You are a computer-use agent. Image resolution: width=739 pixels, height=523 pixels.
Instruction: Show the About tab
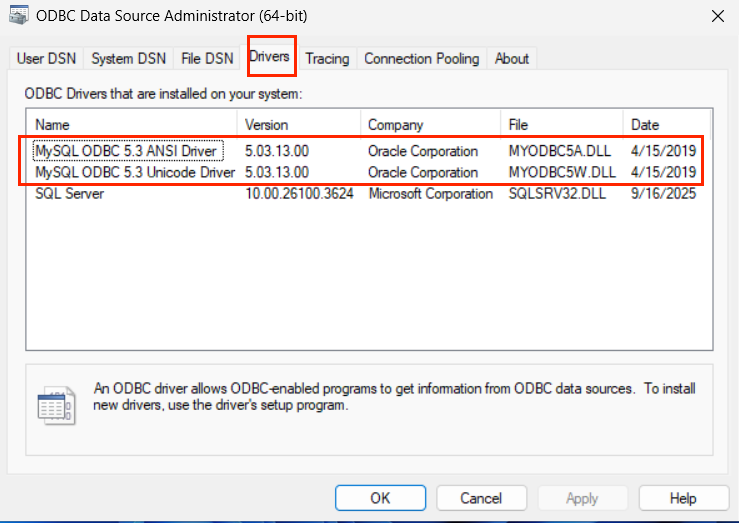click(511, 59)
